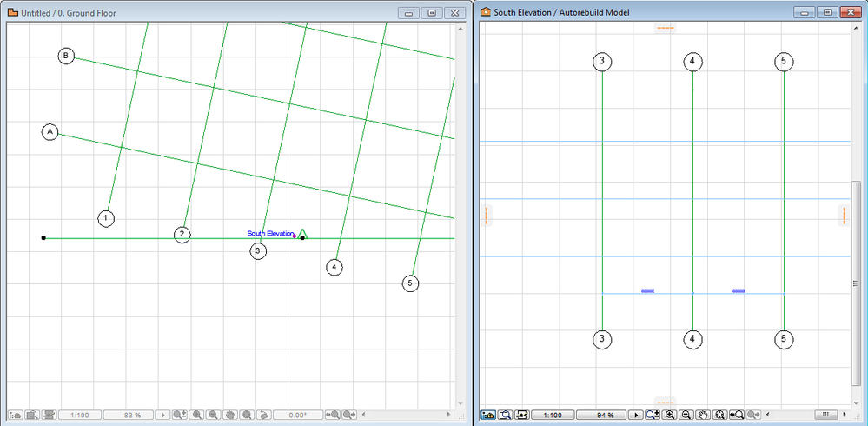The width and height of the screenshot is (868, 426).
Task: Select grid marker 3 on floor plan
Action: (x=257, y=251)
